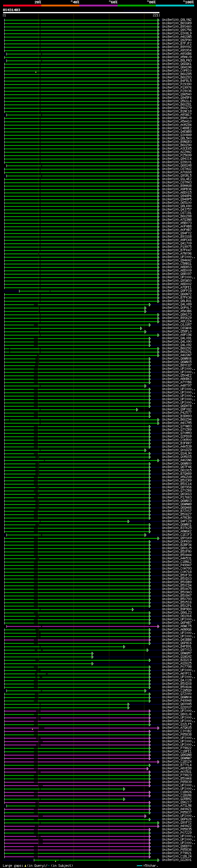197x868 pixels.
Task: Click the UniRef100_B7FJF2 label
Action: coord(177,43)
